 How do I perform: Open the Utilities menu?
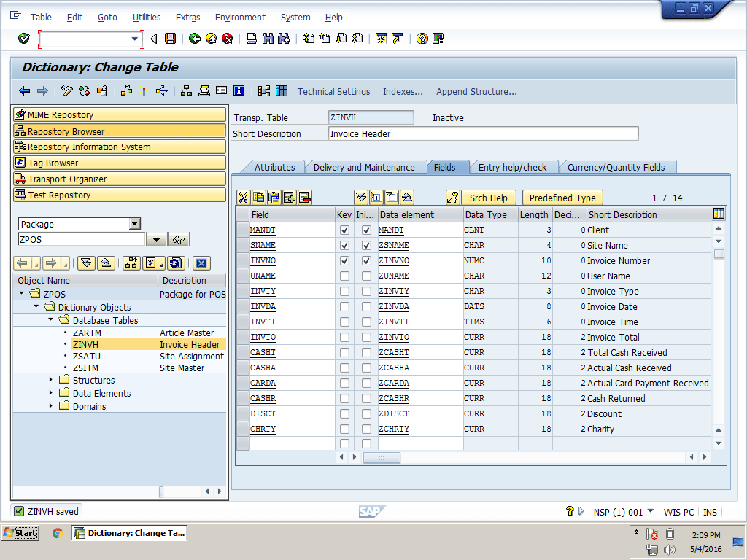(x=147, y=17)
